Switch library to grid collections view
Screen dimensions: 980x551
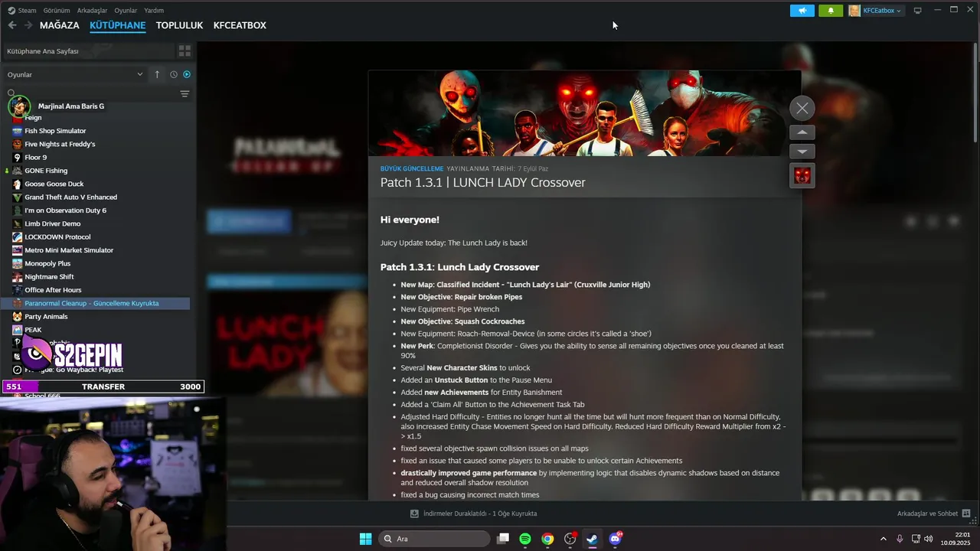(x=185, y=51)
